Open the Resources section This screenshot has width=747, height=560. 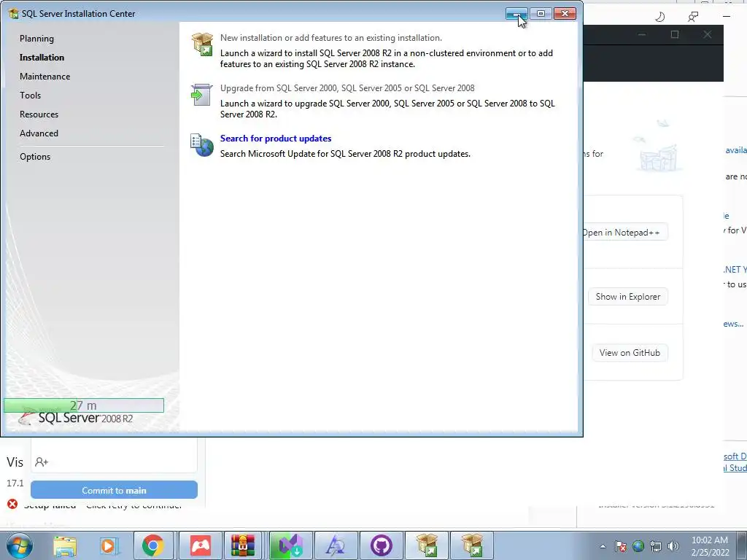pyautogui.click(x=39, y=114)
